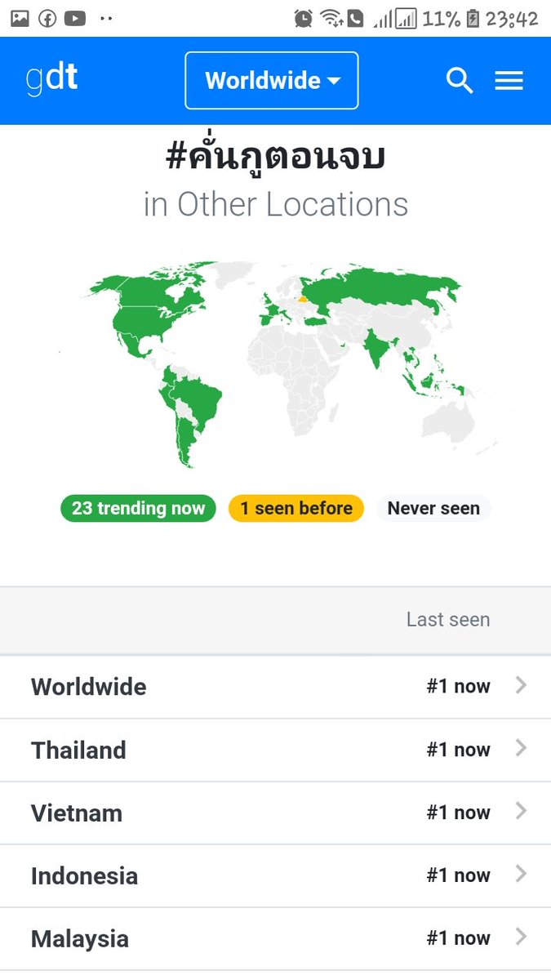Tap the battery indicator icon
Viewport: 551px width, 980px height.
point(473,18)
